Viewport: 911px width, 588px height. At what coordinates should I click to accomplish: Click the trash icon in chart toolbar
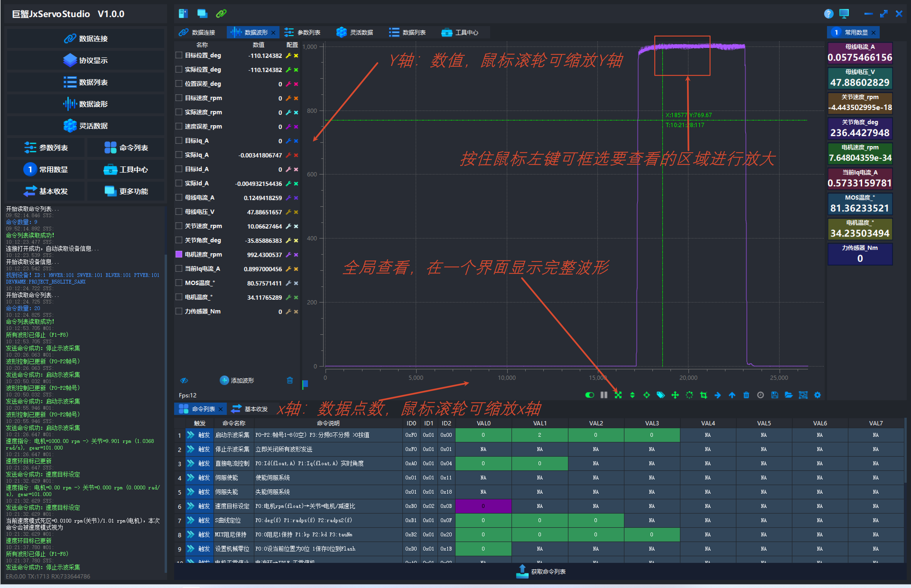coord(746,395)
